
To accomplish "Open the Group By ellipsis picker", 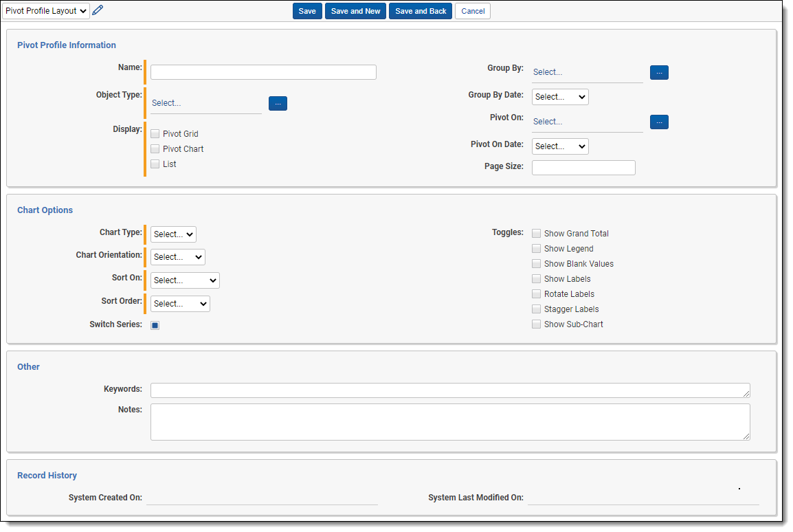I will coord(659,72).
